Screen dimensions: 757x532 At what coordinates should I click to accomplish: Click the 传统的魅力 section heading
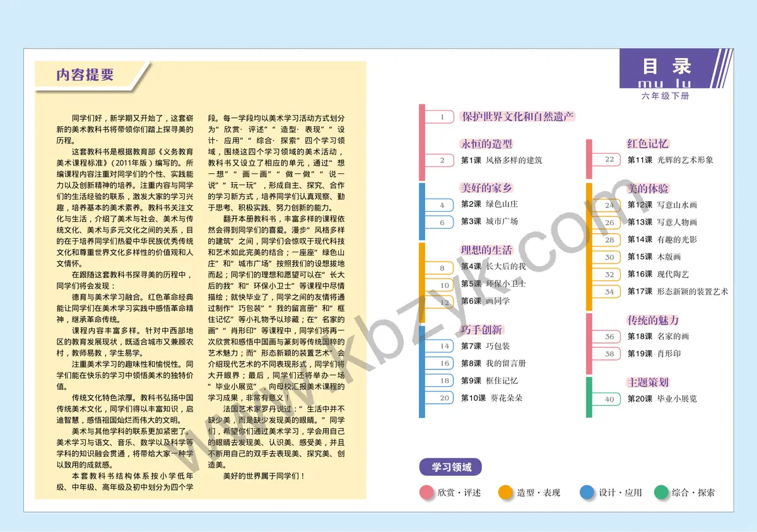point(653,320)
